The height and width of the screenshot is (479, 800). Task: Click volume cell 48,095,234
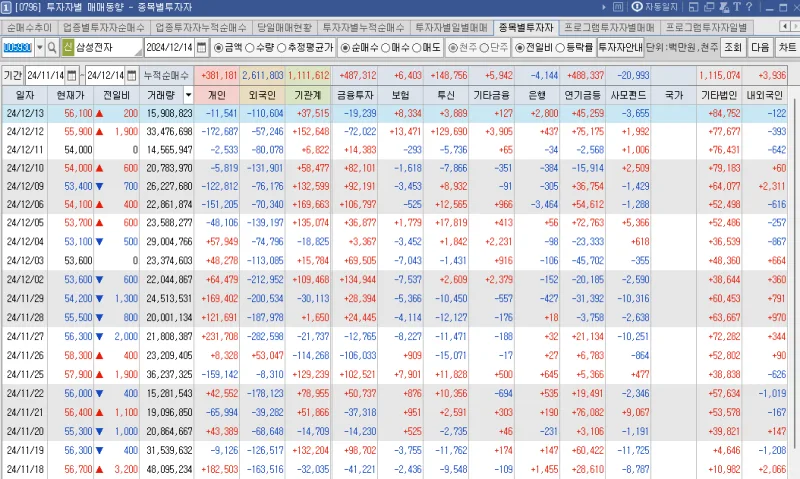tap(169, 469)
